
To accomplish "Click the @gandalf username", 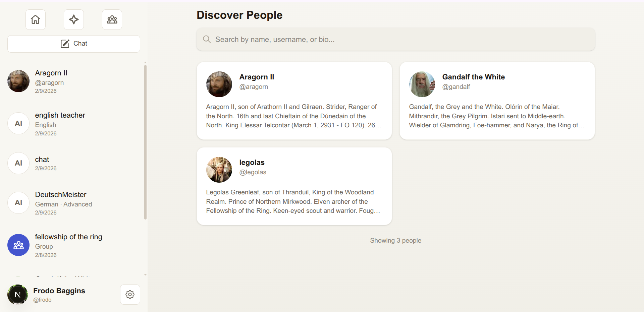I will (x=456, y=87).
